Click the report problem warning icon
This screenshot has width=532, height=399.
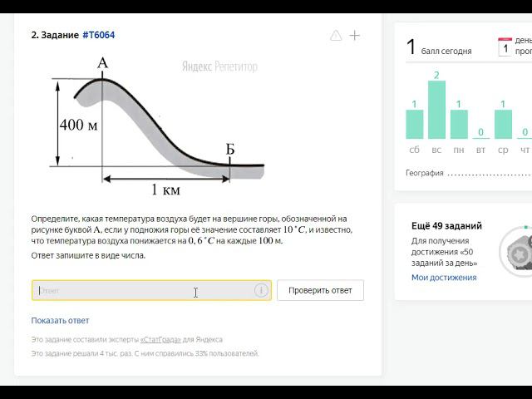[x=336, y=35]
